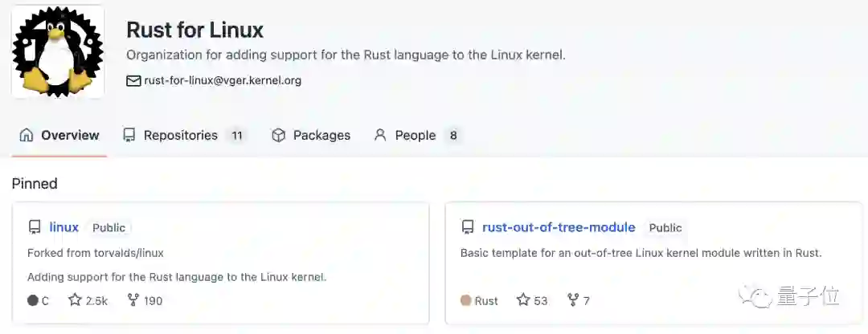This screenshot has height=334, width=868.
Task: Click the Packages cube icon
Action: tap(279, 135)
